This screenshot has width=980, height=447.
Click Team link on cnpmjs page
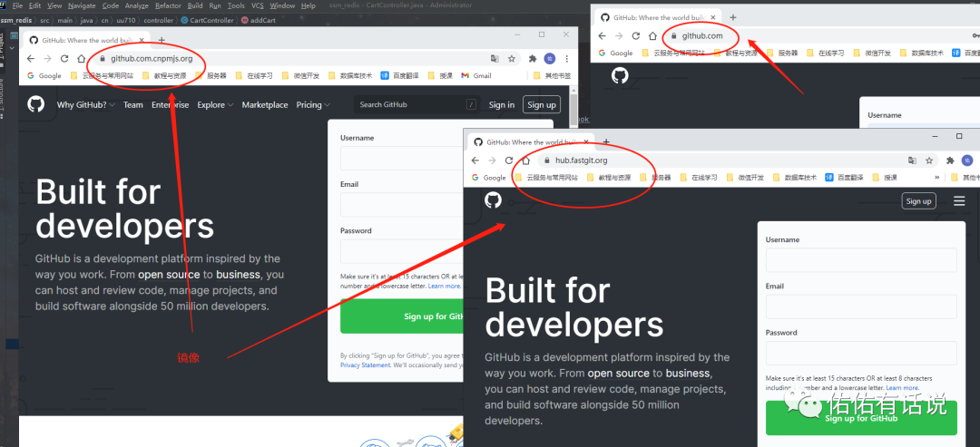pos(133,105)
